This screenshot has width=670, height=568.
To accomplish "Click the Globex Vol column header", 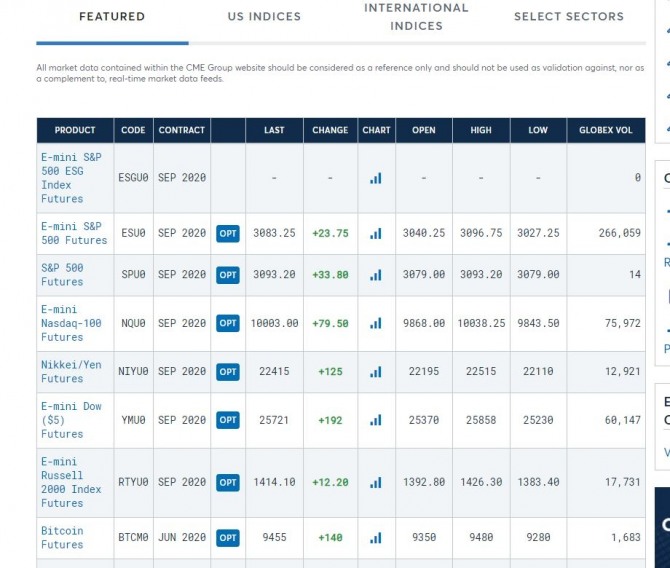I will [605, 130].
